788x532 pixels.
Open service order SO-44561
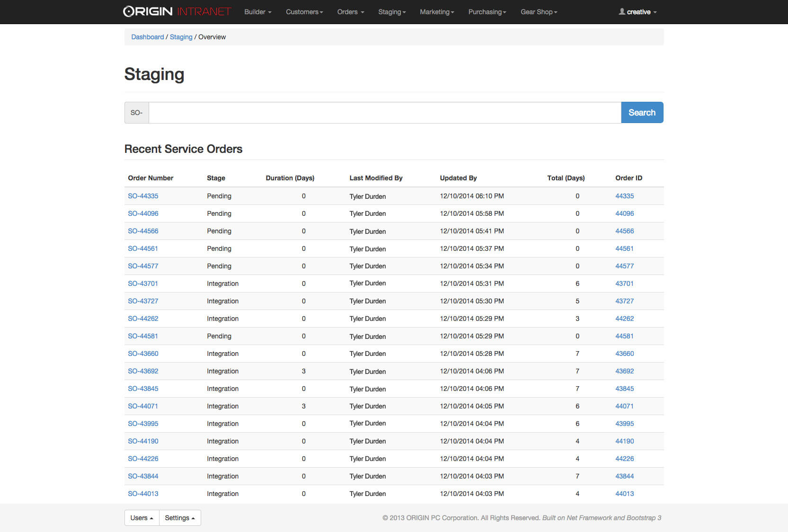click(143, 248)
